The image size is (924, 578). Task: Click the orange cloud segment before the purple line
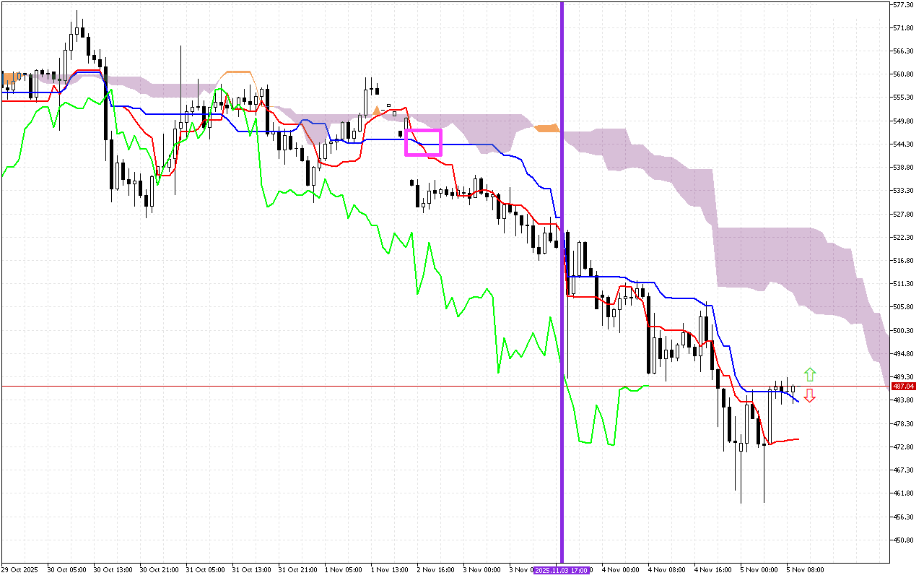547,128
